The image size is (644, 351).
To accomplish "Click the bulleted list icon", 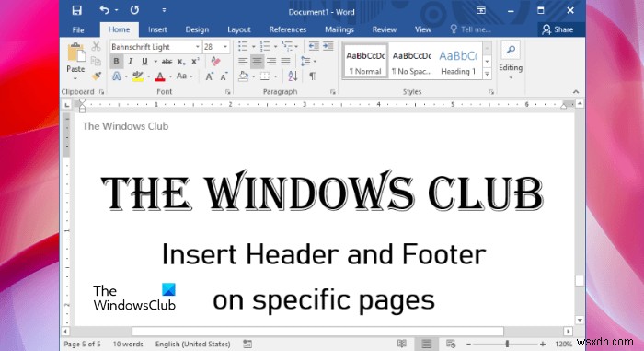I will point(243,46).
